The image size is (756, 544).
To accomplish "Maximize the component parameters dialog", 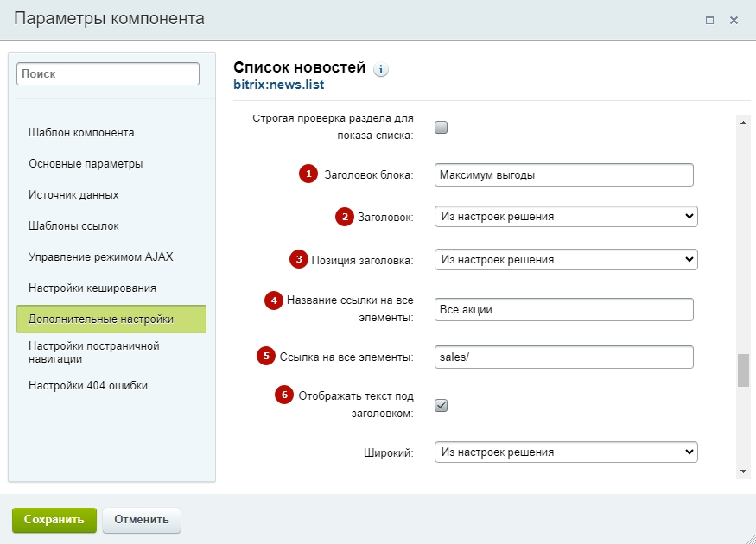I will pyautogui.click(x=710, y=20).
